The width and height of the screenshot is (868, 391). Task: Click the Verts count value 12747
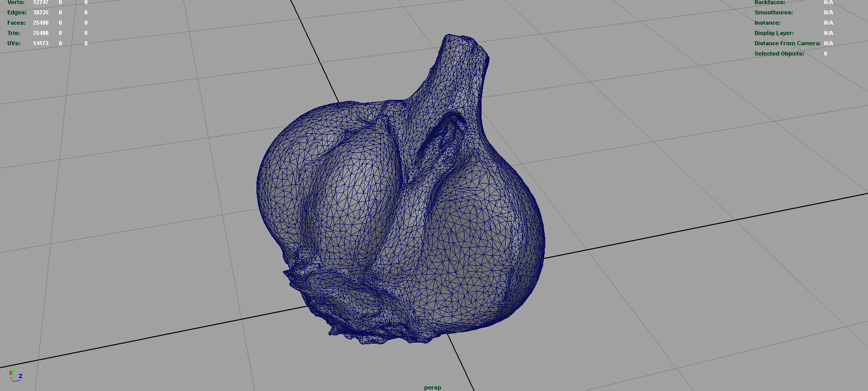(41, 3)
